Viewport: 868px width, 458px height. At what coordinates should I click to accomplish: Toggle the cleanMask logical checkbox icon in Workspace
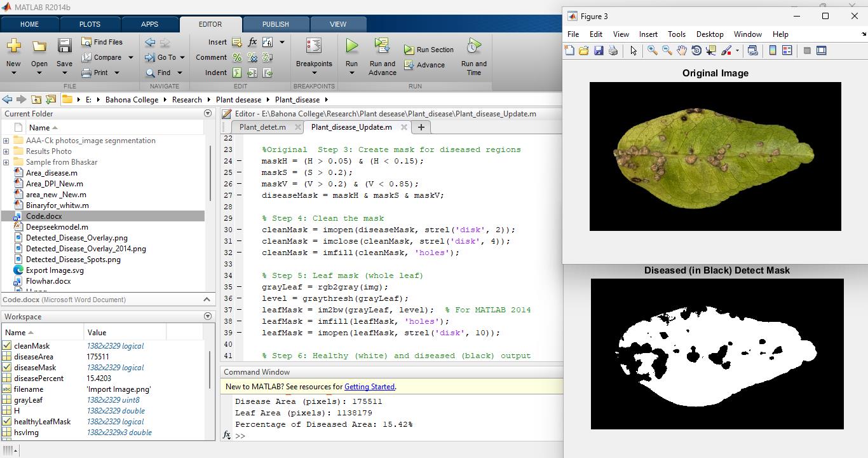(x=7, y=346)
